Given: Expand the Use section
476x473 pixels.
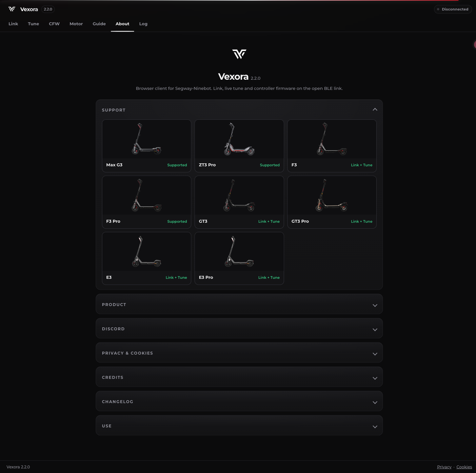Looking at the screenshot, I should pos(239,426).
